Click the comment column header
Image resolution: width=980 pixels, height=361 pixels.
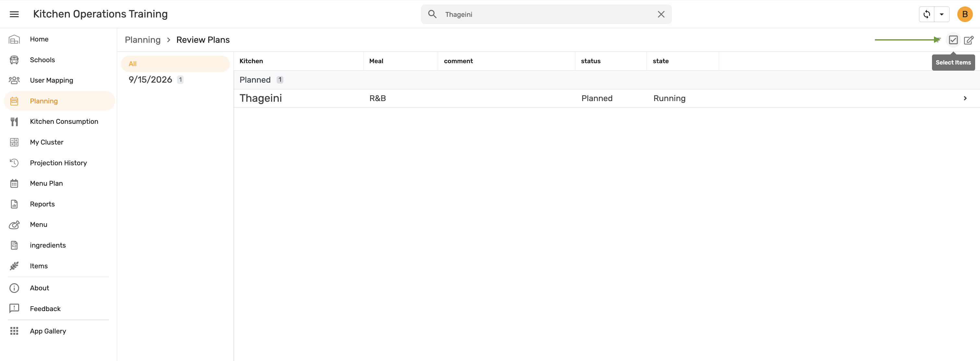pyautogui.click(x=458, y=61)
